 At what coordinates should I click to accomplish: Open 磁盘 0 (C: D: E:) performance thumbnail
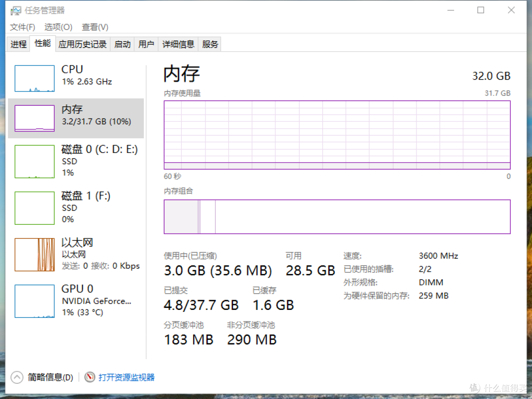34,161
